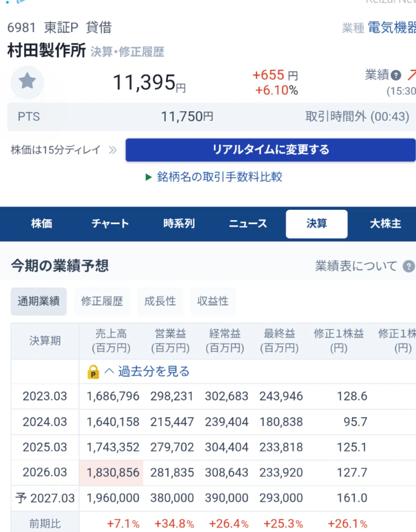The image size is (416, 532).
Task: Switch to チャート tab
Action: [x=110, y=224]
